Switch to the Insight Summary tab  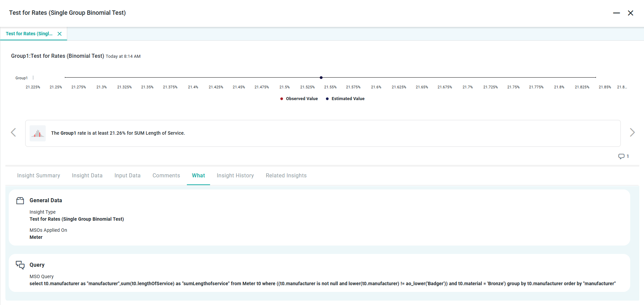coord(39,176)
